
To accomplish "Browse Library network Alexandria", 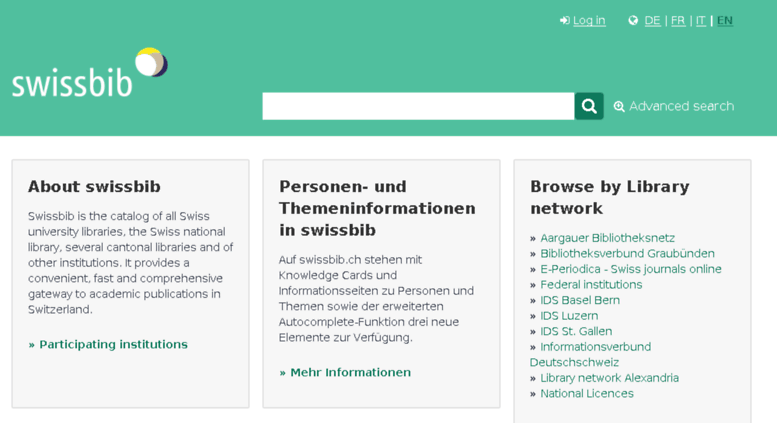I will (x=610, y=378).
